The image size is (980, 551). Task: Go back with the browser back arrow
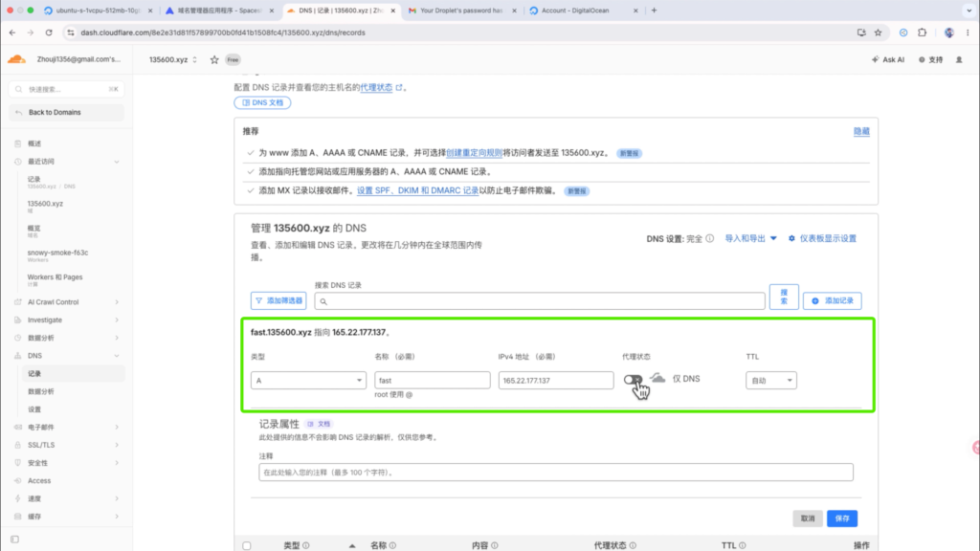tap(12, 33)
